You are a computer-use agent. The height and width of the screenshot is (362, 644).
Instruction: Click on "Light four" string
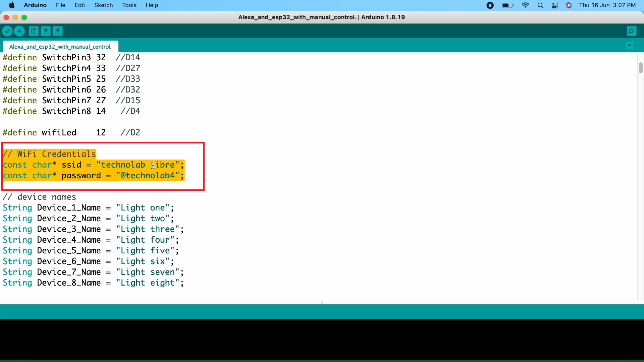click(x=145, y=240)
